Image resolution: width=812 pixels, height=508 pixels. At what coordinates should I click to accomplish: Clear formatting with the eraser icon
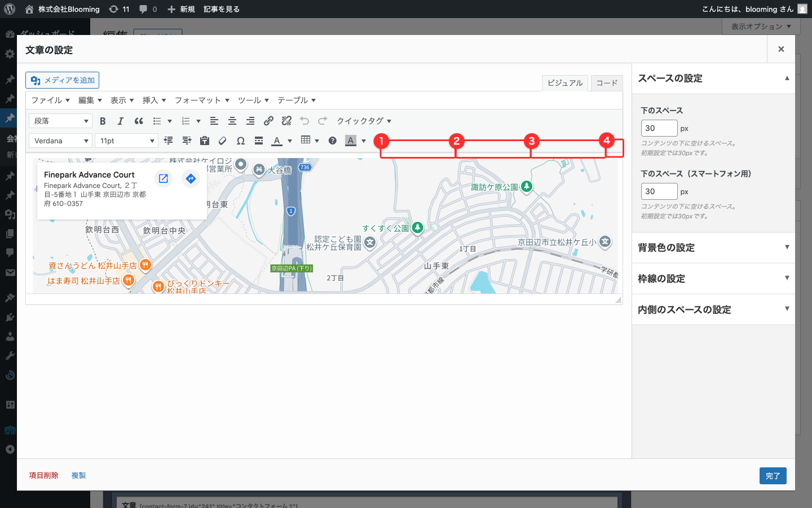click(x=223, y=141)
